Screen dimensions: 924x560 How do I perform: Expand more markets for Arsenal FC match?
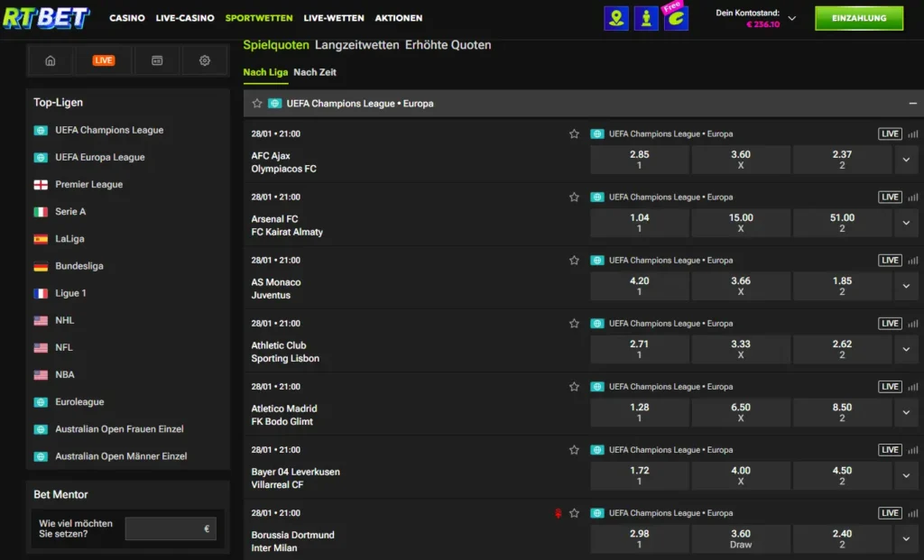tap(906, 223)
